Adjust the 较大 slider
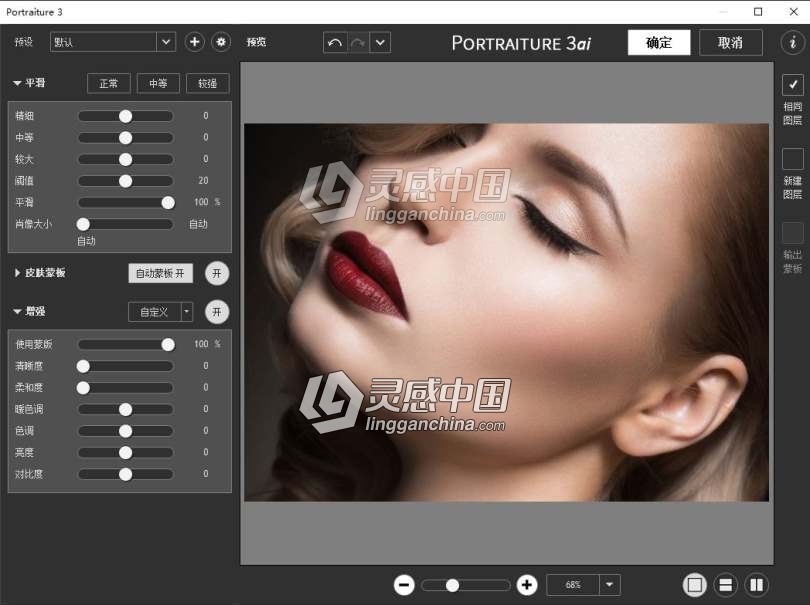Viewport: 810px width, 605px height. [x=126, y=160]
